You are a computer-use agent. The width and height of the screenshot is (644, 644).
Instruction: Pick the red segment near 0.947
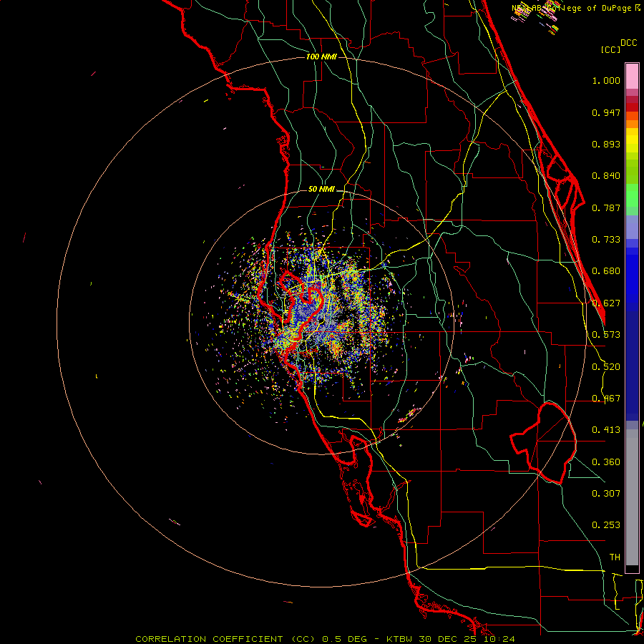pyautogui.click(x=632, y=107)
